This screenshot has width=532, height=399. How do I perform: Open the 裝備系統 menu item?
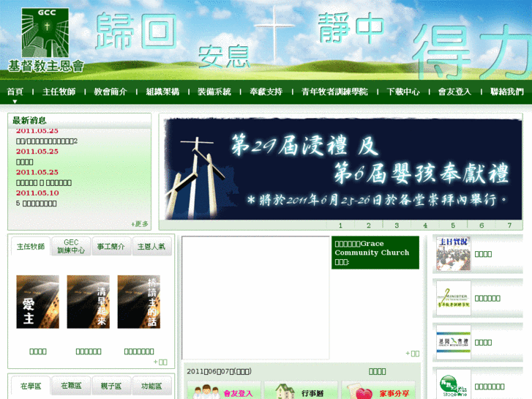214,92
